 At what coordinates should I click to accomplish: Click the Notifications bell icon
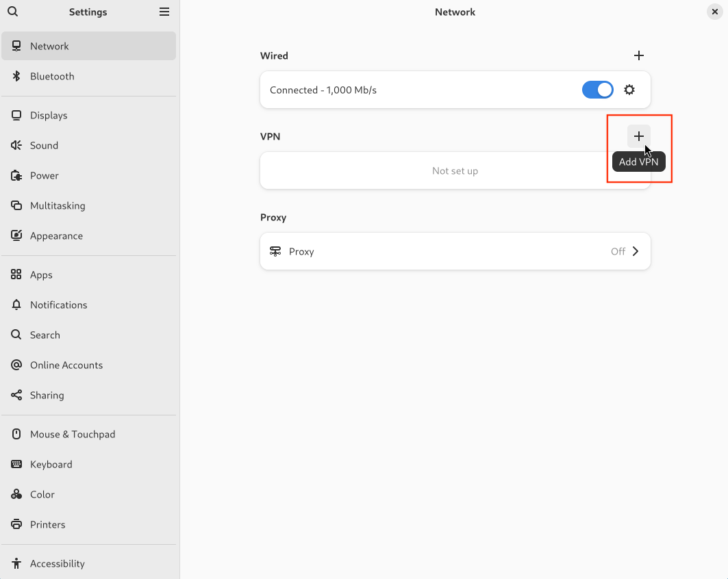pos(16,305)
